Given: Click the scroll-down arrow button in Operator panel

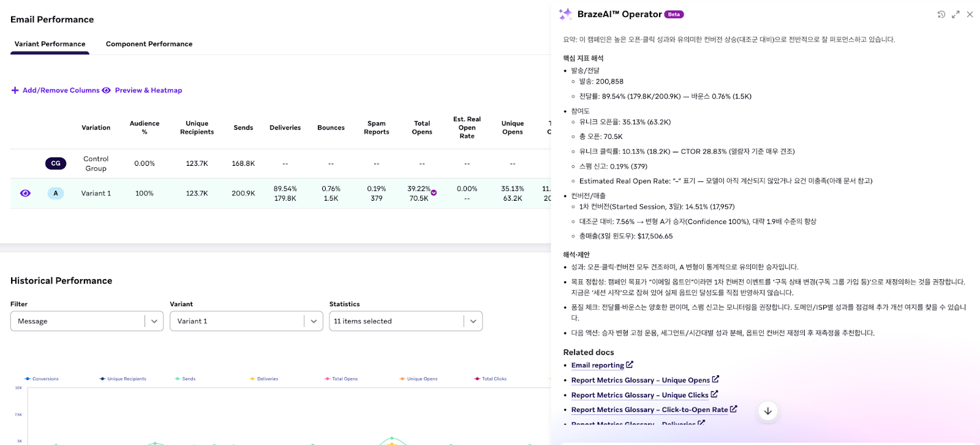Looking at the screenshot, I should point(768,411).
